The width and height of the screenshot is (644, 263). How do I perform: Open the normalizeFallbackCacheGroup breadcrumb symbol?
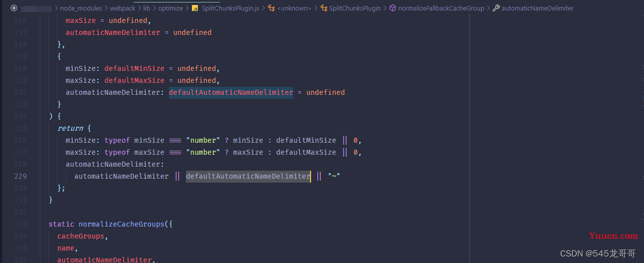pyautogui.click(x=441, y=8)
